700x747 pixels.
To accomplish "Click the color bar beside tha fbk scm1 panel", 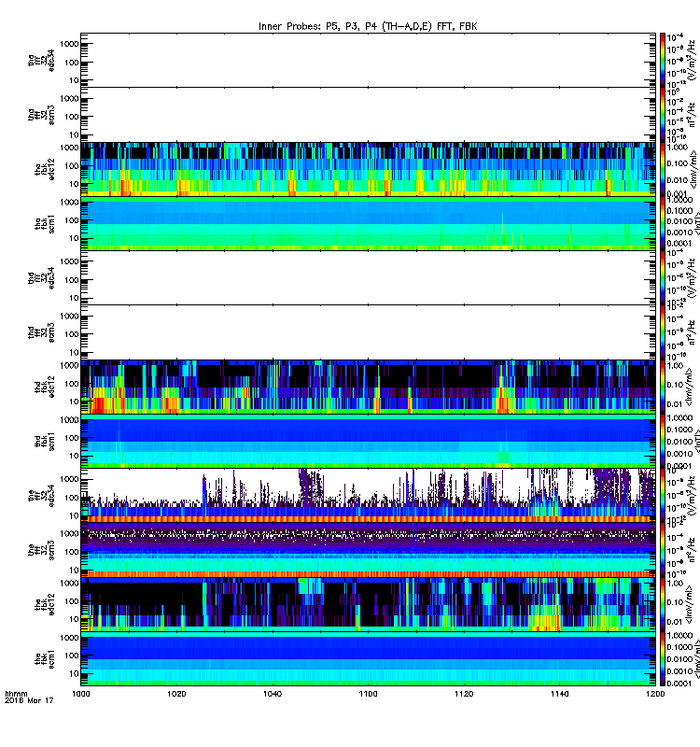I will click(x=663, y=223).
